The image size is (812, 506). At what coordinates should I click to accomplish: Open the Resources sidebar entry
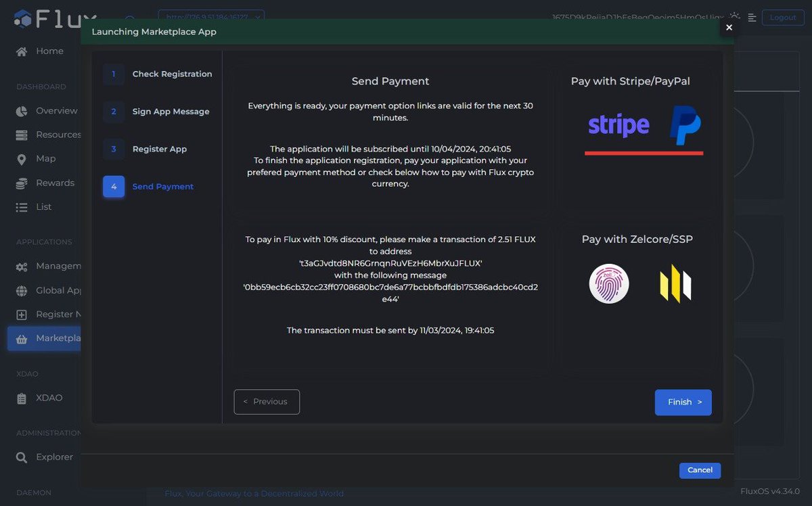49,135
